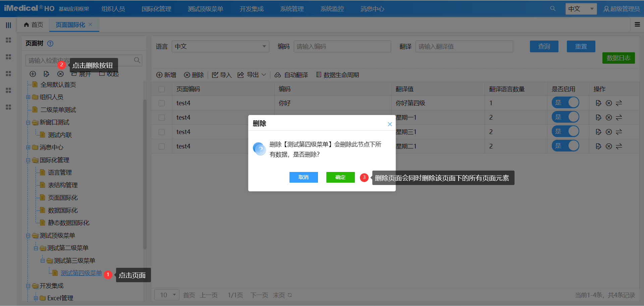Screen dimensions: 644x306
Task: Close the 页面国际化 tab
Action: coord(90,24)
